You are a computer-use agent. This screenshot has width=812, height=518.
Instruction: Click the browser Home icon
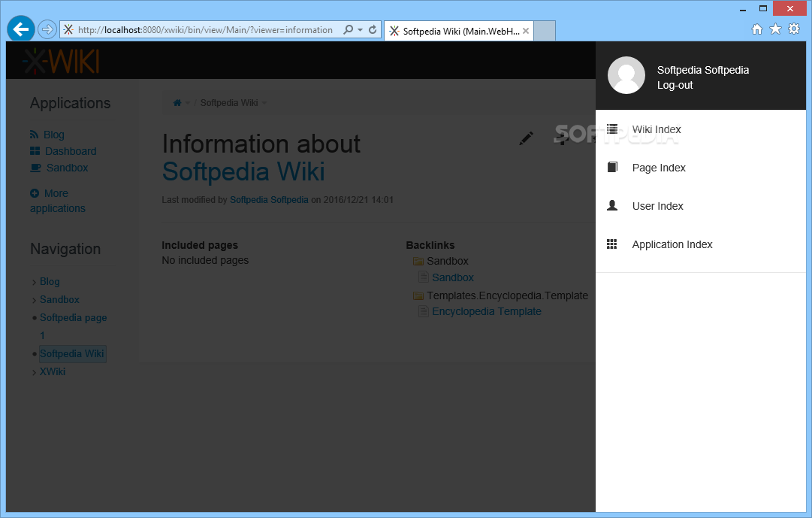[x=756, y=29]
